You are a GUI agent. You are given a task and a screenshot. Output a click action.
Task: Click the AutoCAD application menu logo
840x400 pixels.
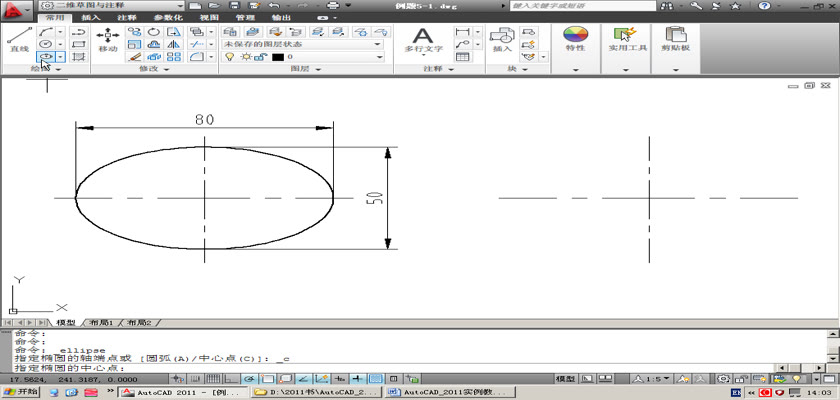pyautogui.click(x=16, y=9)
